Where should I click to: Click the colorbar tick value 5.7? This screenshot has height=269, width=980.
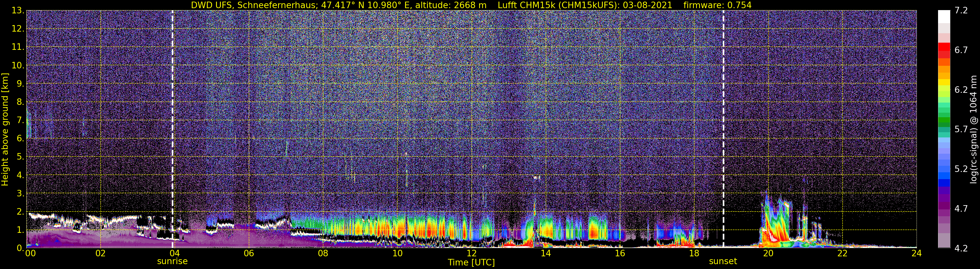(x=961, y=130)
